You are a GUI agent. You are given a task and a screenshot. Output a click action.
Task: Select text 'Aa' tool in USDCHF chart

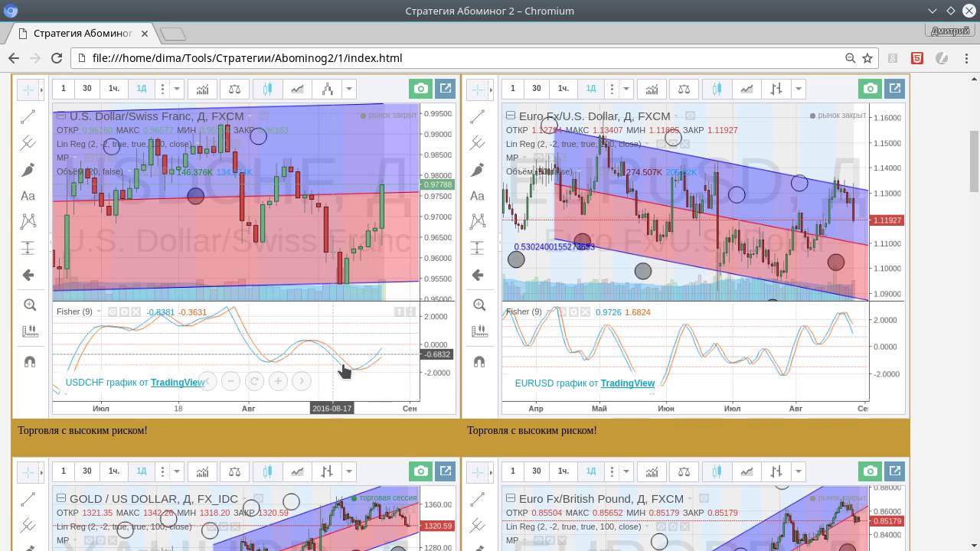click(28, 196)
